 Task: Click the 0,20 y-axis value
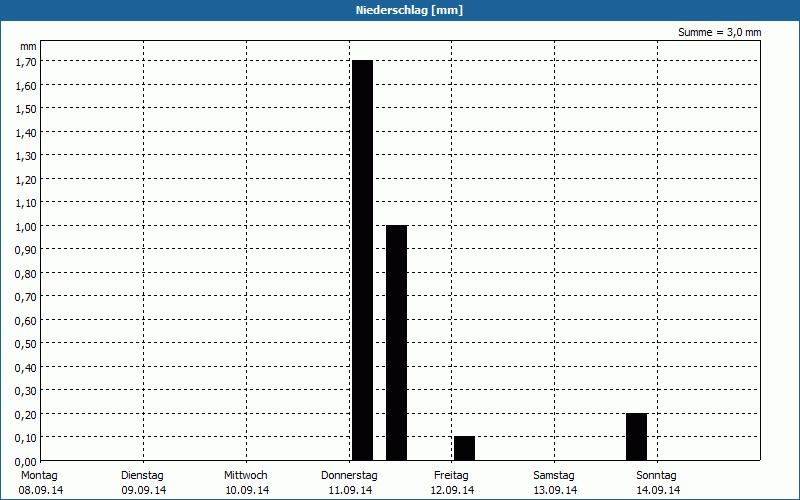pos(26,415)
